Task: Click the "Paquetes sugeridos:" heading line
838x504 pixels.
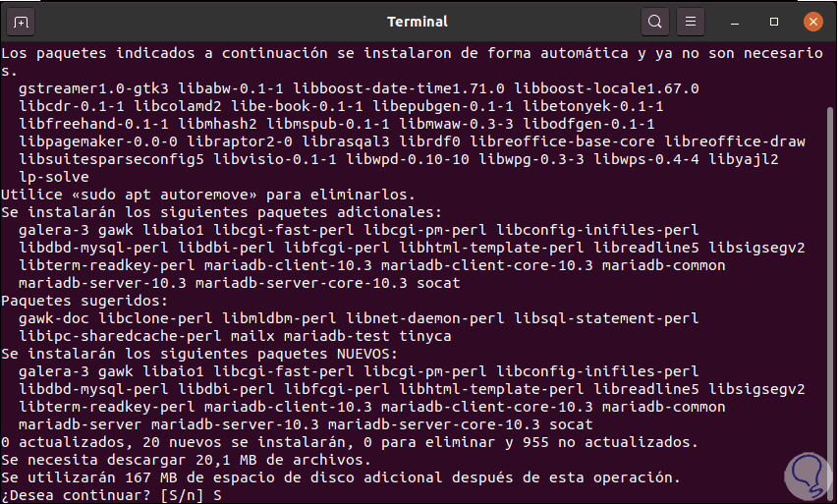Action: pyautogui.click(x=84, y=301)
